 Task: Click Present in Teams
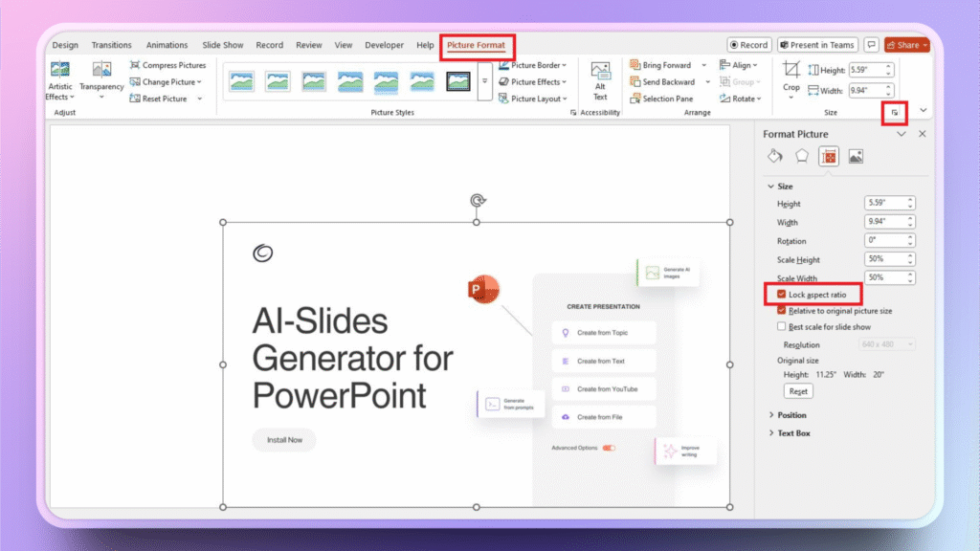(x=817, y=44)
